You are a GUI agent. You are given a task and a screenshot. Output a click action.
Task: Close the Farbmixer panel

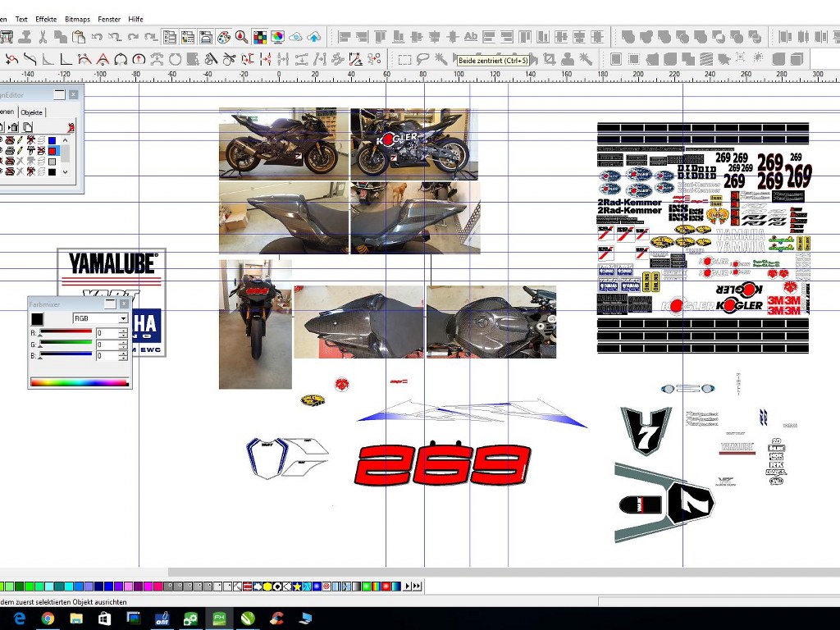click(x=126, y=302)
